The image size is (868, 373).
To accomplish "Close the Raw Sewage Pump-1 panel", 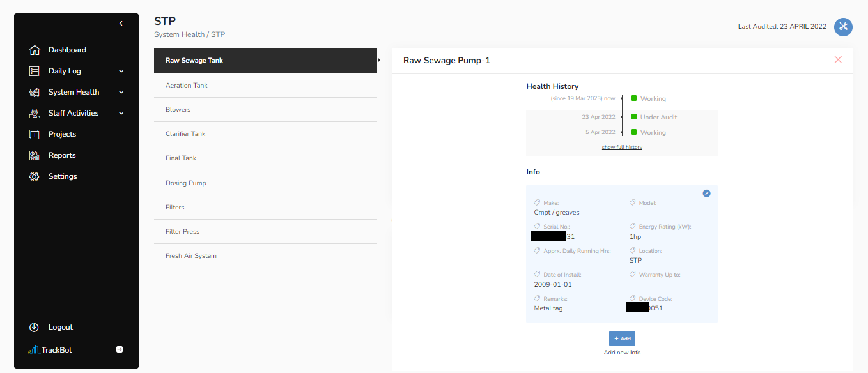I will 838,59.
